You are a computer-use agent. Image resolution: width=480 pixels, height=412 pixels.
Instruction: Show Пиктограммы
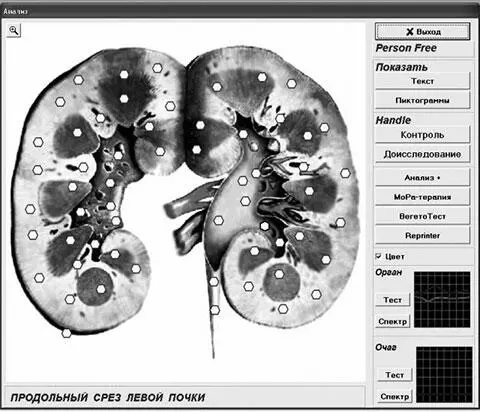423,100
